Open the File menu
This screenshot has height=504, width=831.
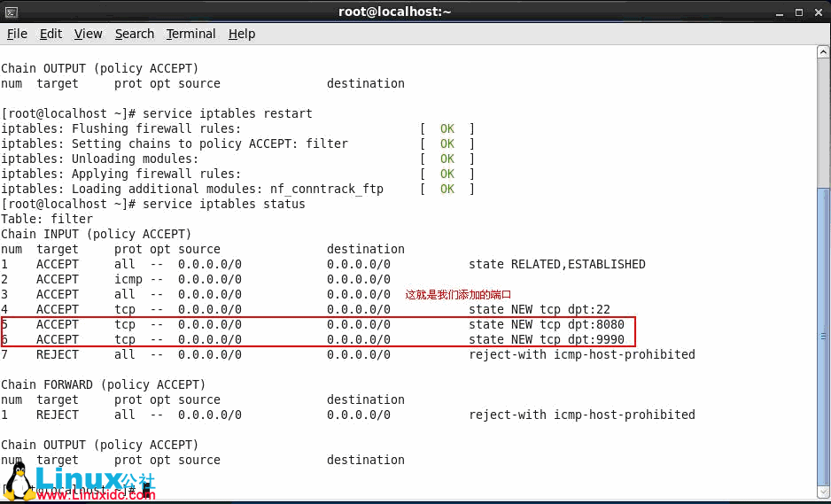click(17, 34)
